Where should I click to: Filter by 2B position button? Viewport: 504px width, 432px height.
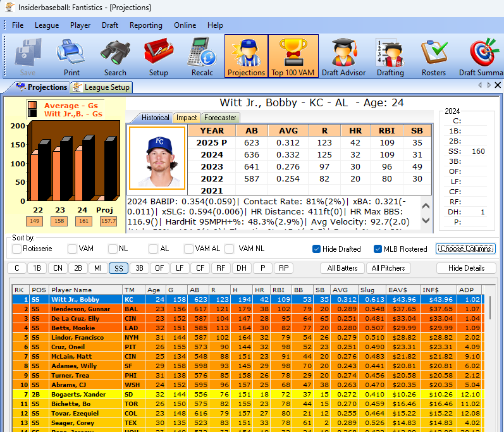click(78, 268)
